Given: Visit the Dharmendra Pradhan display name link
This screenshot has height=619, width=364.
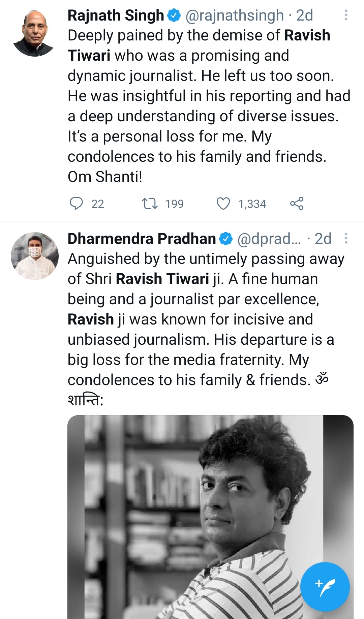Looking at the screenshot, I should coord(142,239).
